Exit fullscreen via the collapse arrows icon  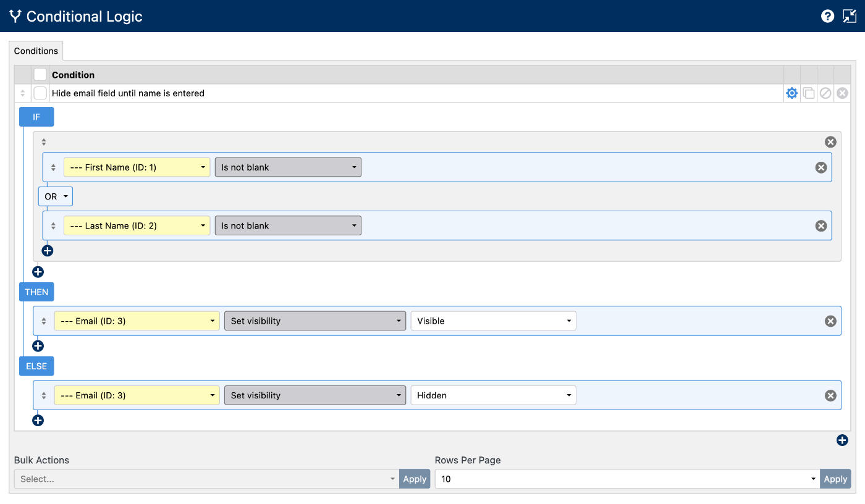click(x=850, y=15)
